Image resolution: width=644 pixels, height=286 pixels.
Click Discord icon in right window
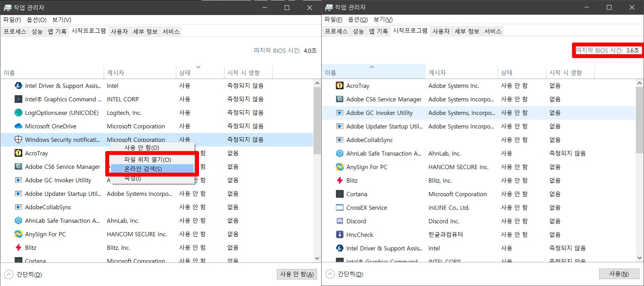tap(339, 221)
